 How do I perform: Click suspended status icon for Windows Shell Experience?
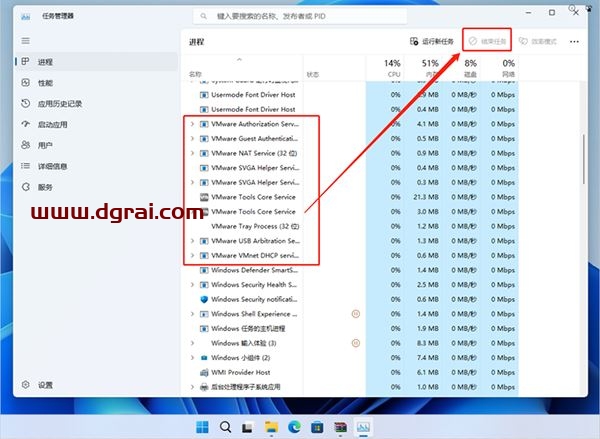(355, 314)
